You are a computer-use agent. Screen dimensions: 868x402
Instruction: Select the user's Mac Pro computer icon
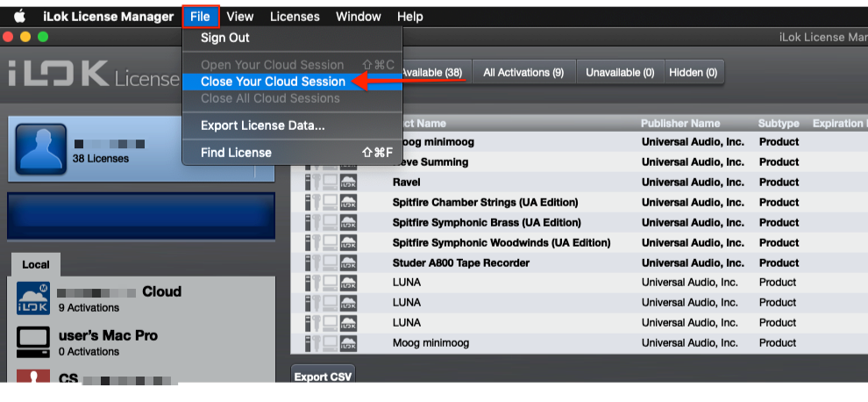(33, 342)
